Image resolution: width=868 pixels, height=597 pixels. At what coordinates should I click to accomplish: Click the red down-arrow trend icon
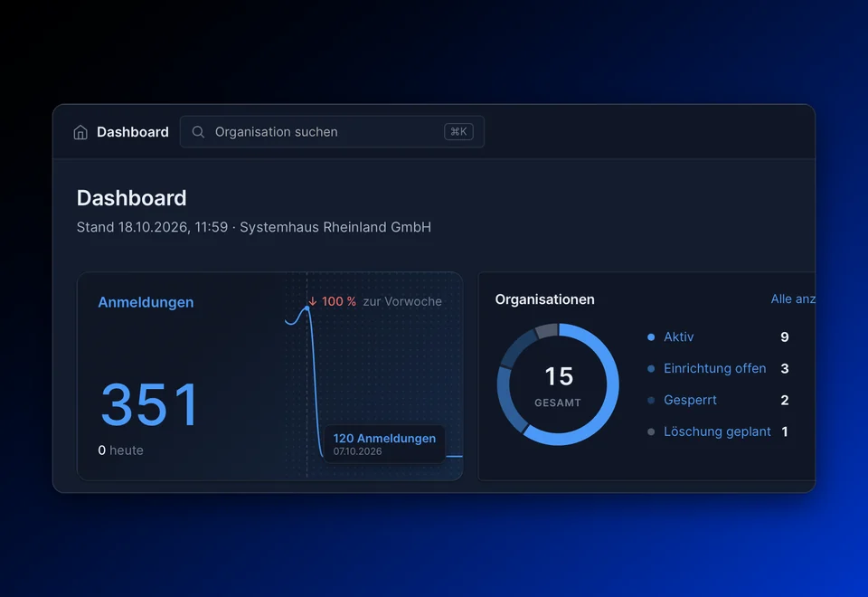coord(313,301)
